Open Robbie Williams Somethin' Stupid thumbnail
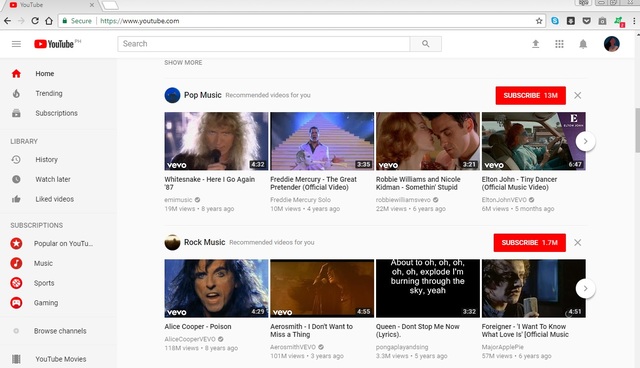The width and height of the screenshot is (640, 368). click(x=428, y=141)
